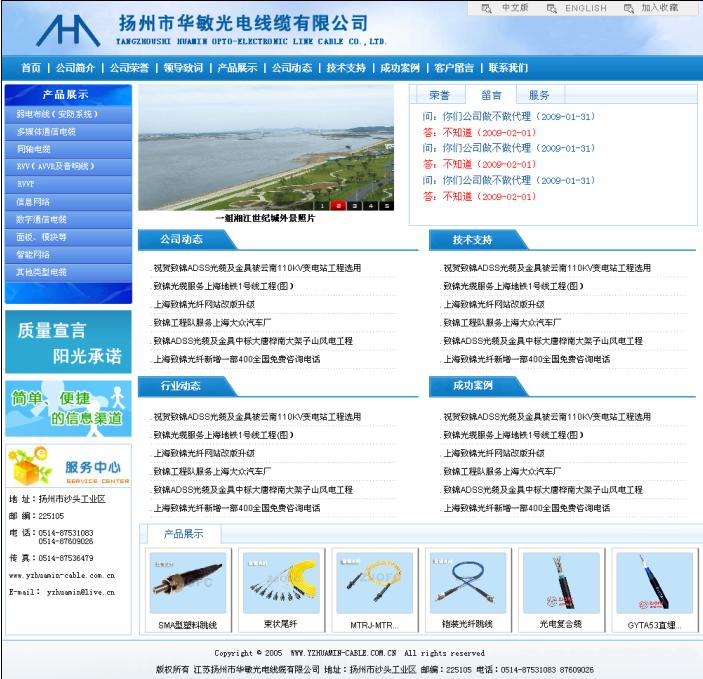The image size is (703, 679).
Task: Jump to slide 5 of the slideshow
Action: [385, 205]
